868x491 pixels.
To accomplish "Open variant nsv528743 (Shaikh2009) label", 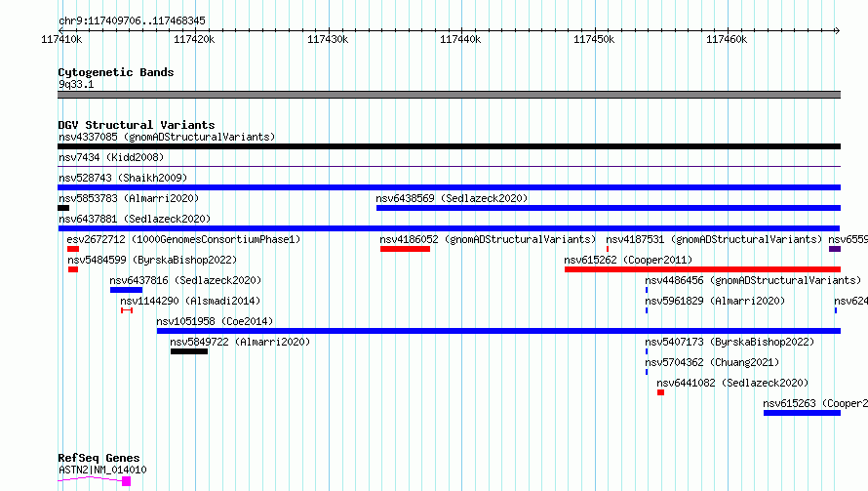I will click(123, 178).
